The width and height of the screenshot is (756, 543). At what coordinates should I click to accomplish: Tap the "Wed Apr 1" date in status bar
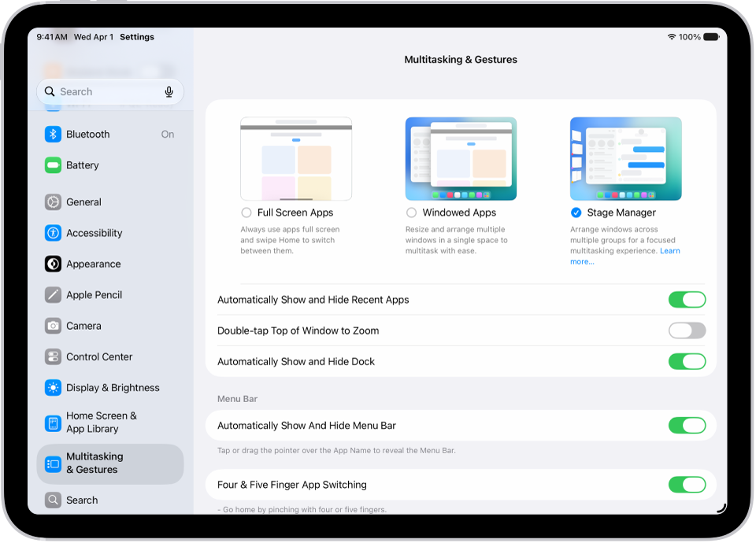tap(94, 37)
